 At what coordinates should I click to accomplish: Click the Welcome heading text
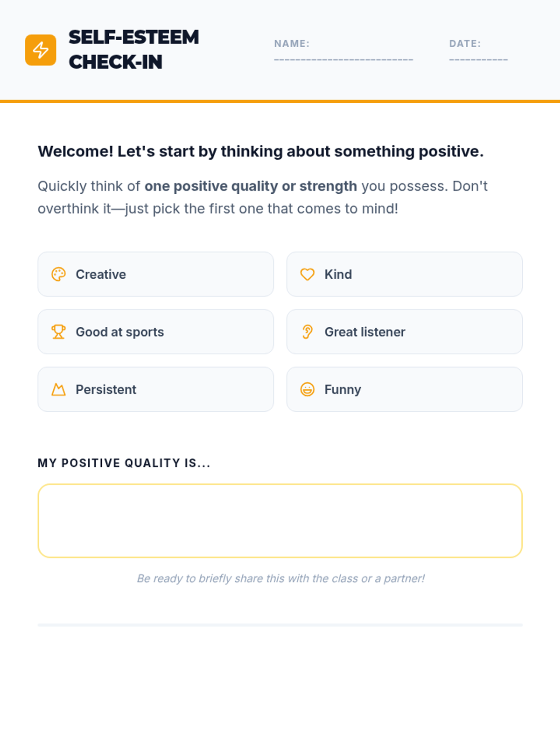(x=260, y=151)
